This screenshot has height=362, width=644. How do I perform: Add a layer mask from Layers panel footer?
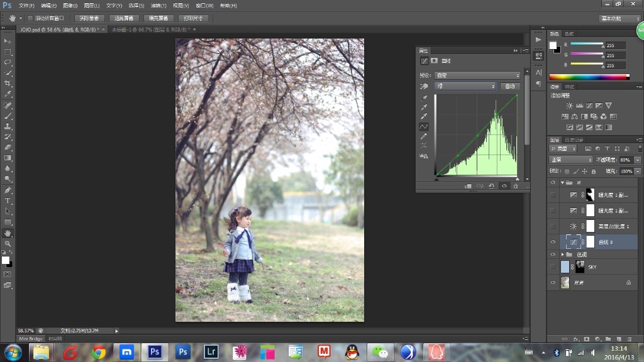587,339
